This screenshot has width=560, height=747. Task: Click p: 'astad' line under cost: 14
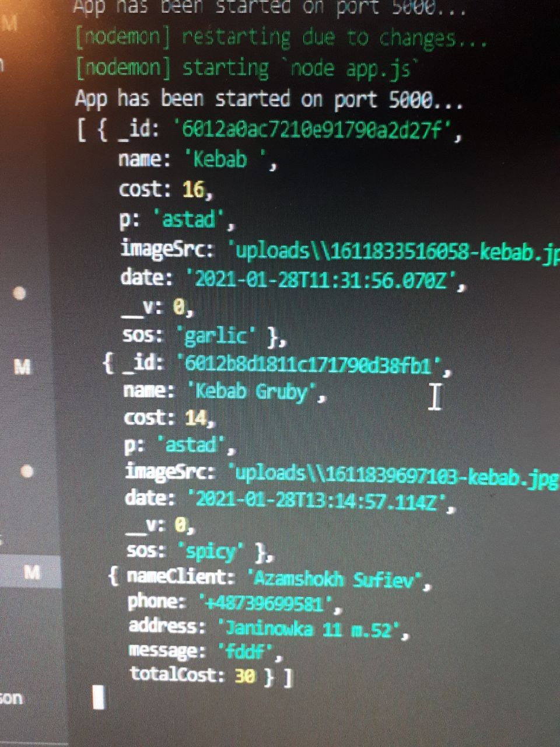(180, 446)
